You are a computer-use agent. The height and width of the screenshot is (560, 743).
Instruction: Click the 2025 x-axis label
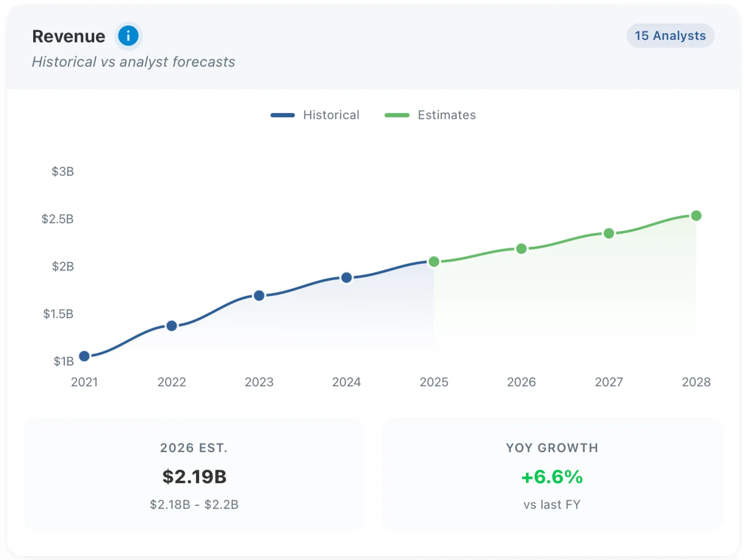click(434, 382)
